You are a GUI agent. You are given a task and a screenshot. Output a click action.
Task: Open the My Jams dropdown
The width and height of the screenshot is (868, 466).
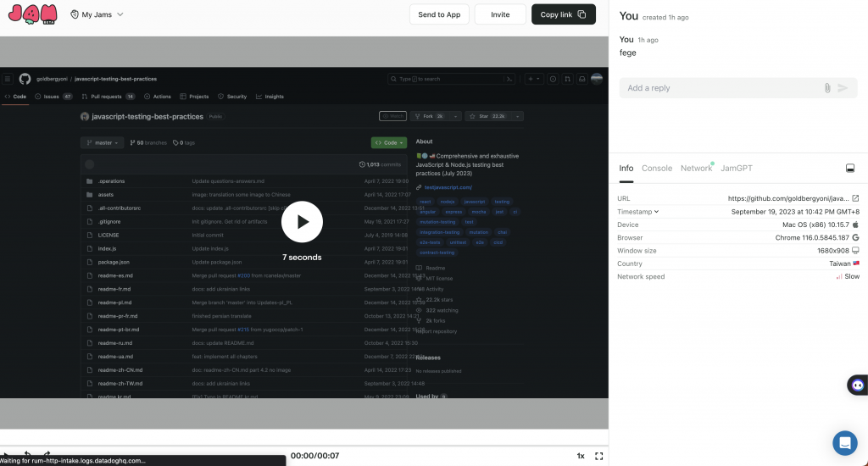click(x=97, y=14)
